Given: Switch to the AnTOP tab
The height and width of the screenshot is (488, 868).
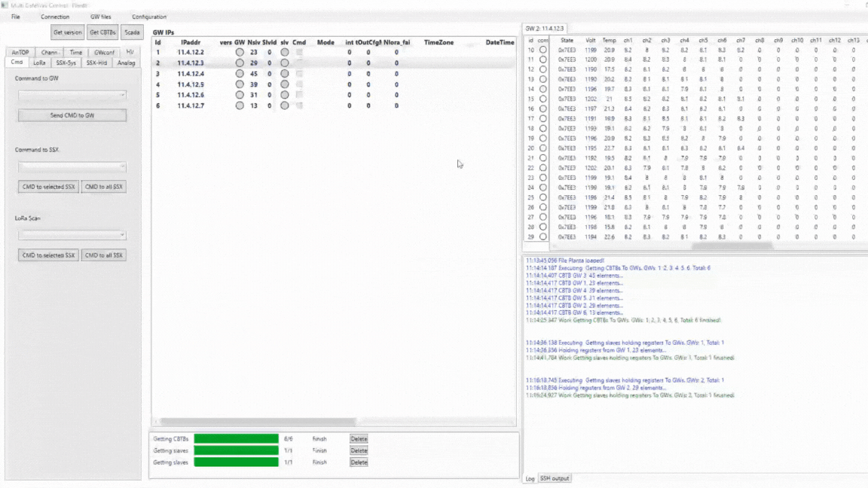Looking at the screenshot, I should (20, 52).
